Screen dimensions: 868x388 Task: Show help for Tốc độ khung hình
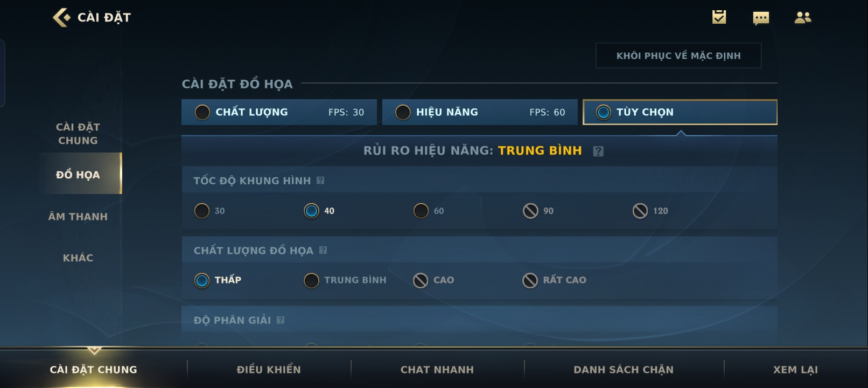320,181
